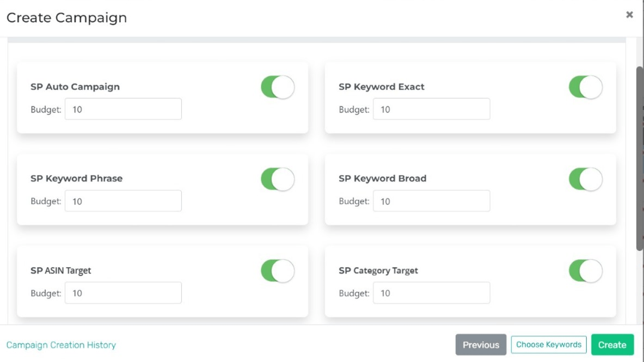Activate the SP ASIN Target budget input
The image size is (644, 362).
[x=123, y=292]
